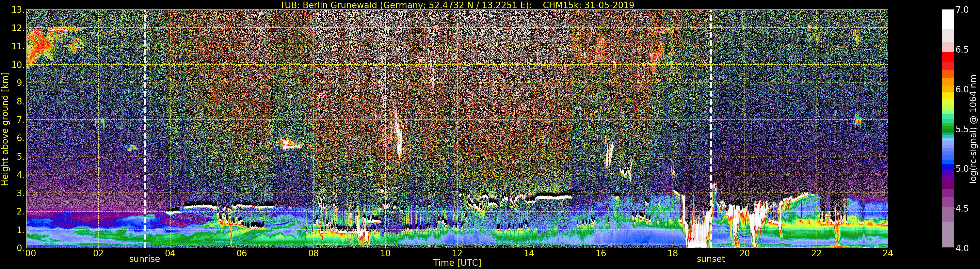This screenshot has width=980, height=269.
Task: Select the "5.0" colorbar tick value
Action: click(962, 168)
